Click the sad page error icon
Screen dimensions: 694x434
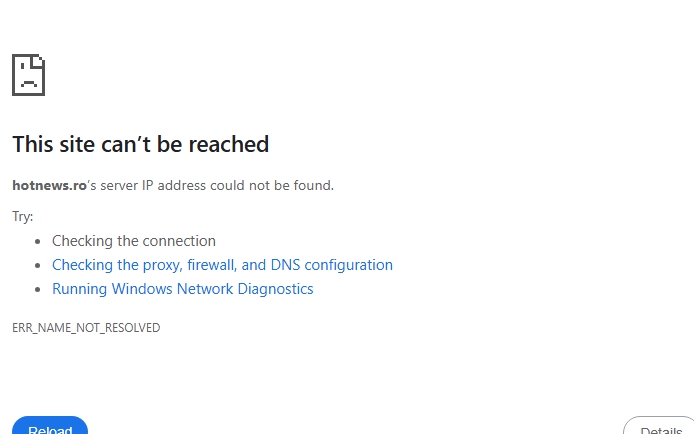[x=28, y=75]
